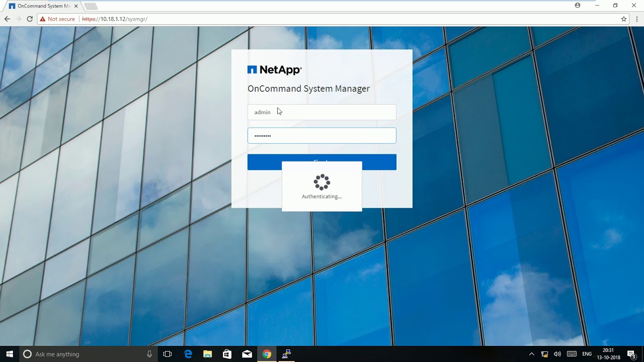Bookmark this page with star icon

click(624, 19)
